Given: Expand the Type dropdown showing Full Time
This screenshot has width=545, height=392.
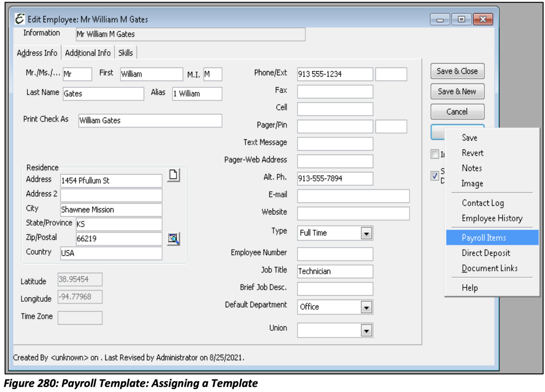Looking at the screenshot, I should (366, 233).
